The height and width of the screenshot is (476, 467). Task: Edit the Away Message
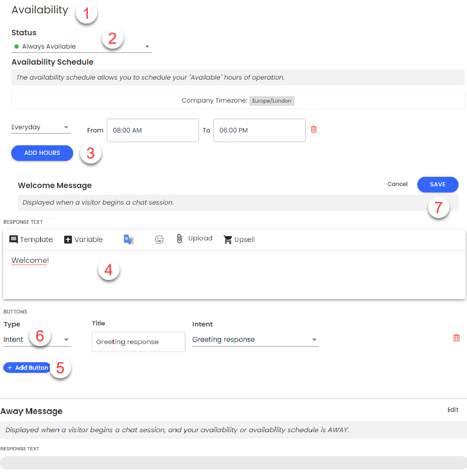click(453, 410)
